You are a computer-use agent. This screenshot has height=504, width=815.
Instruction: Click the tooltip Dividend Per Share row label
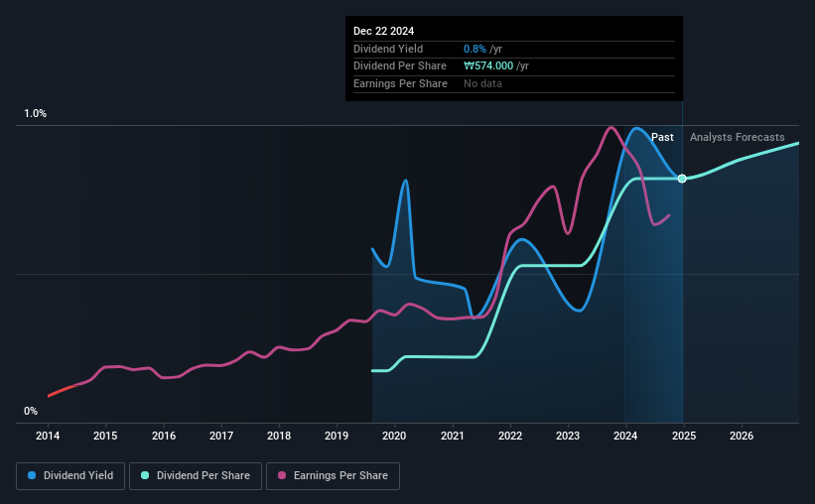click(x=400, y=66)
